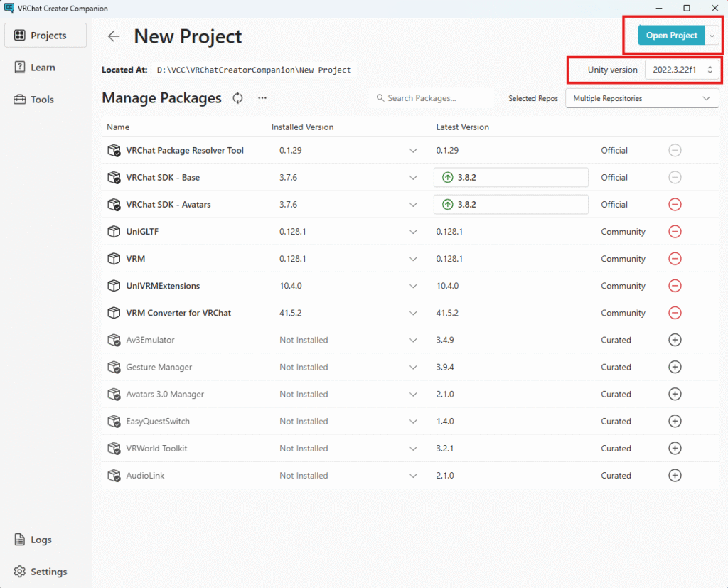Expand version list for EasyQuestSwitch
Screen dimensions: 728x588
(x=413, y=421)
